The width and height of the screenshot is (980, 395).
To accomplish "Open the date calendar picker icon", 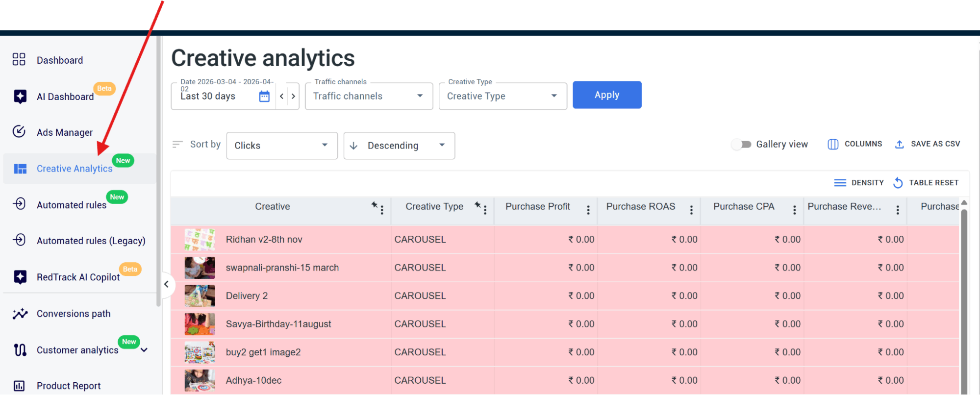I will [264, 96].
